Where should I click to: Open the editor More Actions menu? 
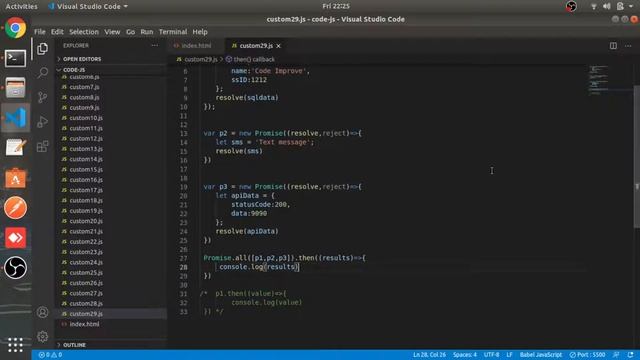[x=628, y=46]
